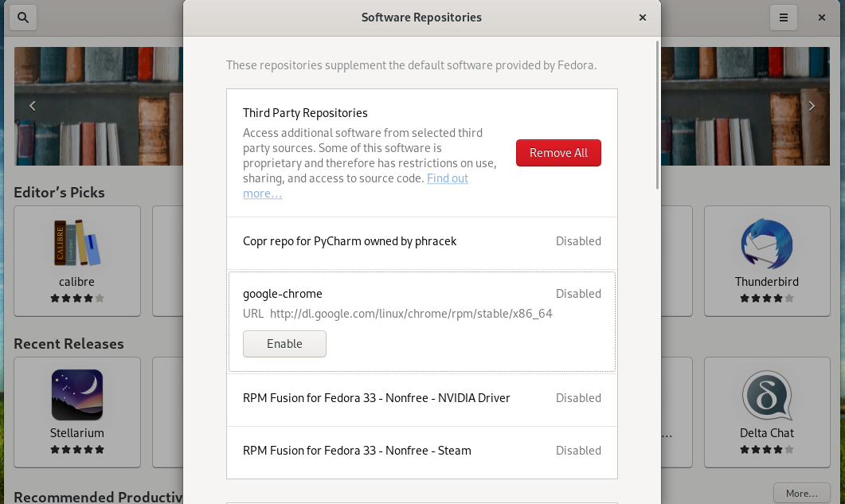Open the Delta Chat app icon
Viewport: 845px width, 504px height.
766,394
